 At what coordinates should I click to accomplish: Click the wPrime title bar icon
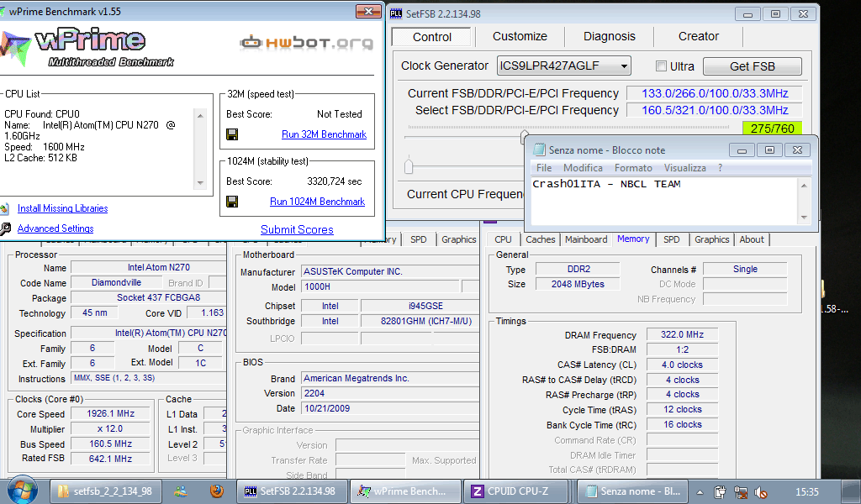coord(3,12)
